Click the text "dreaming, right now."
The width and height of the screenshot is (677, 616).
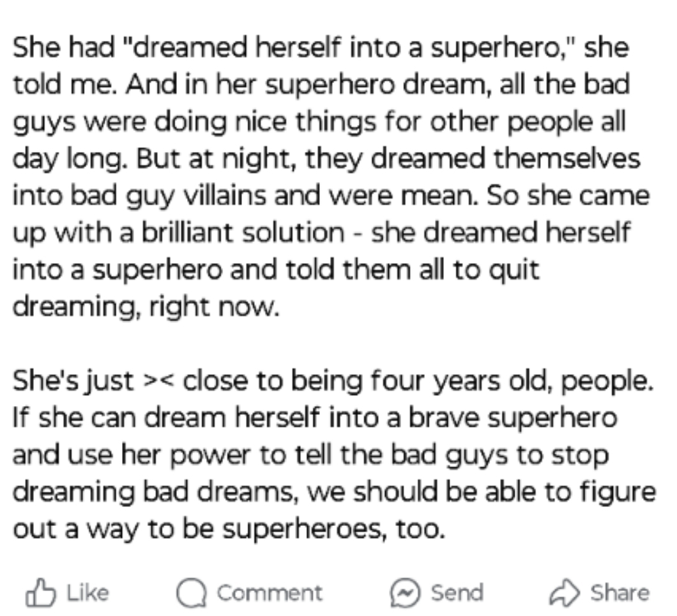(x=146, y=306)
